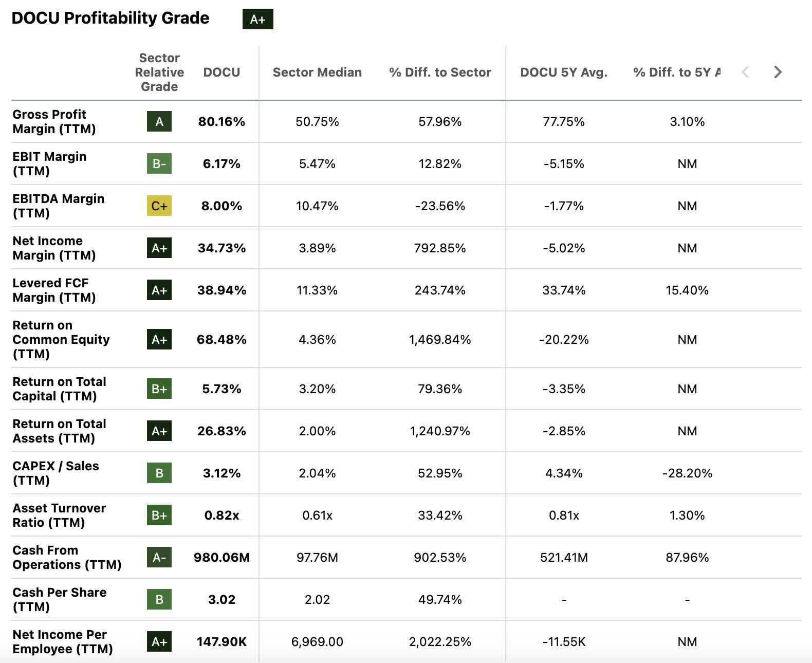Click the Gross Profit Margin A grade badge
The height and width of the screenshot is (663, 812).
point(159,122)
